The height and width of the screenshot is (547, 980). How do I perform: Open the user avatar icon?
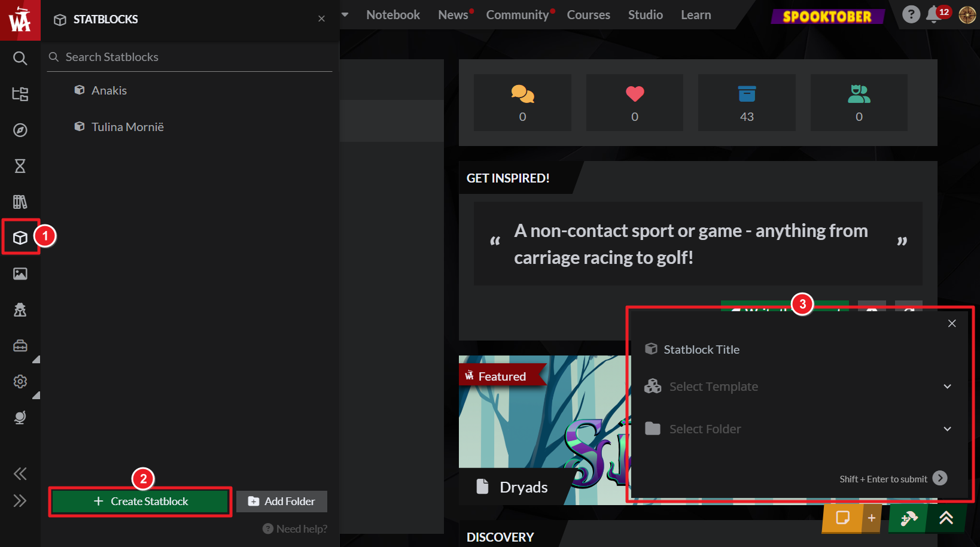(x=967, y=15)
